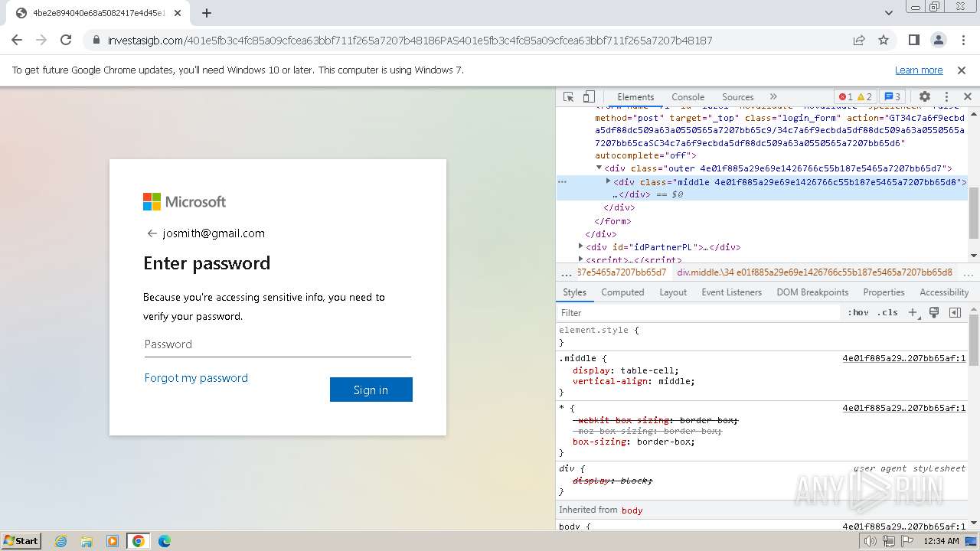Screen dimensions: 980x551
Task: Toggle the .cls class editor
Action: point(887,312)
